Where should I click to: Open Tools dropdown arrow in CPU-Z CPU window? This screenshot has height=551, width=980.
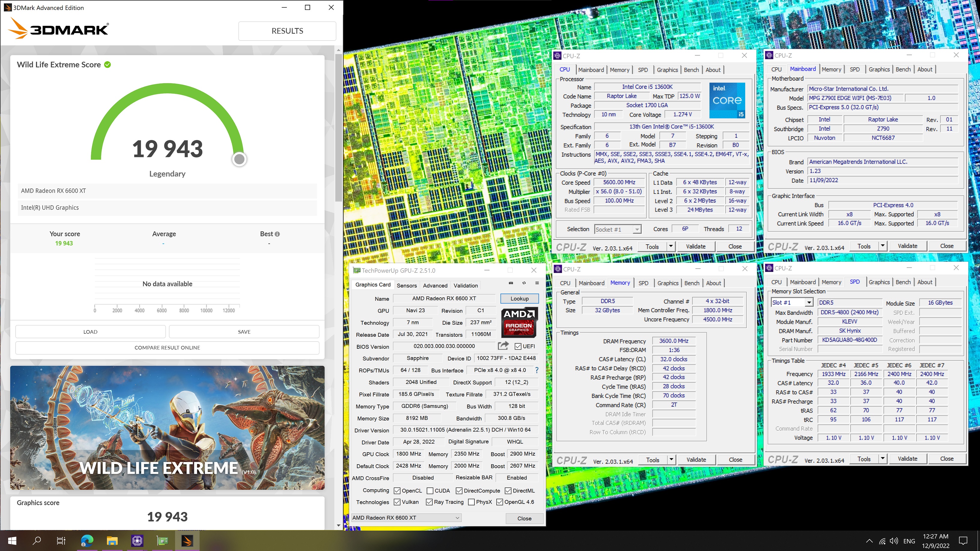(671, 246)
